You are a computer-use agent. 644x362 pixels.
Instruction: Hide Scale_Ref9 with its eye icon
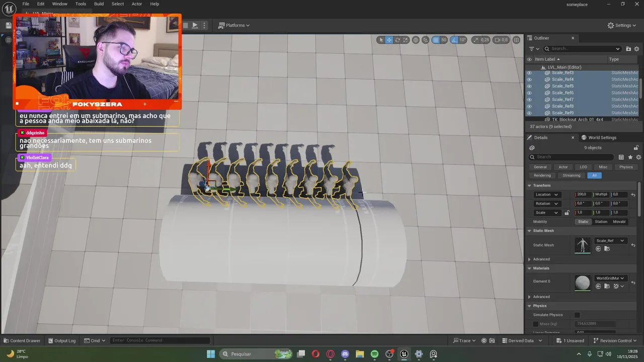pyautogui.click(x=529, y=113)
